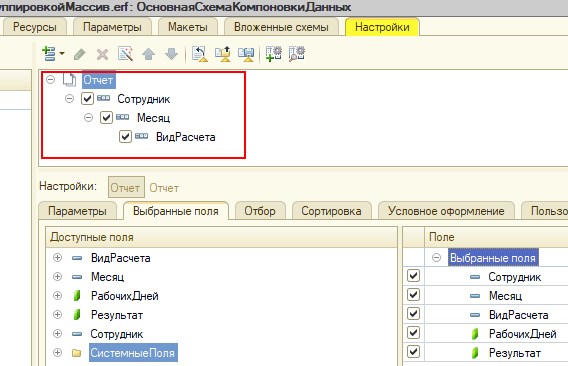Click the move up arrow icon
This screenshot has height=366, width=568.
[149, 54]
